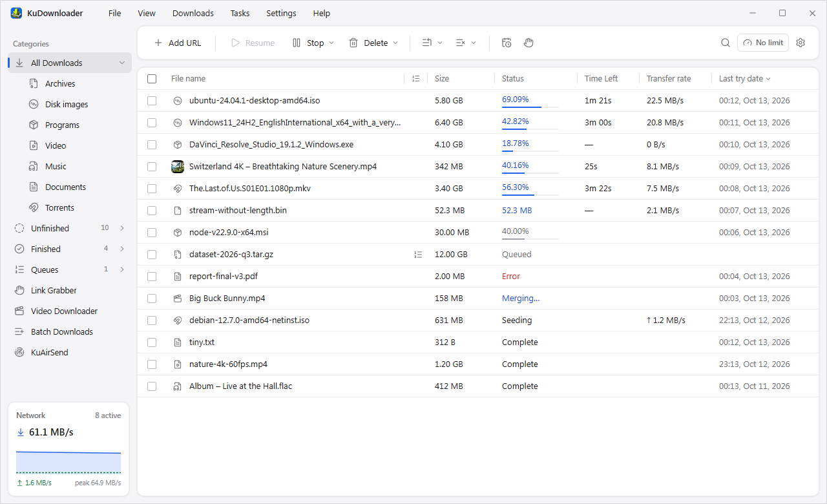Click the KuDownloader app logo in the title bar
The height and width of the screenshot is (504, 827).
tap(16, 13)
